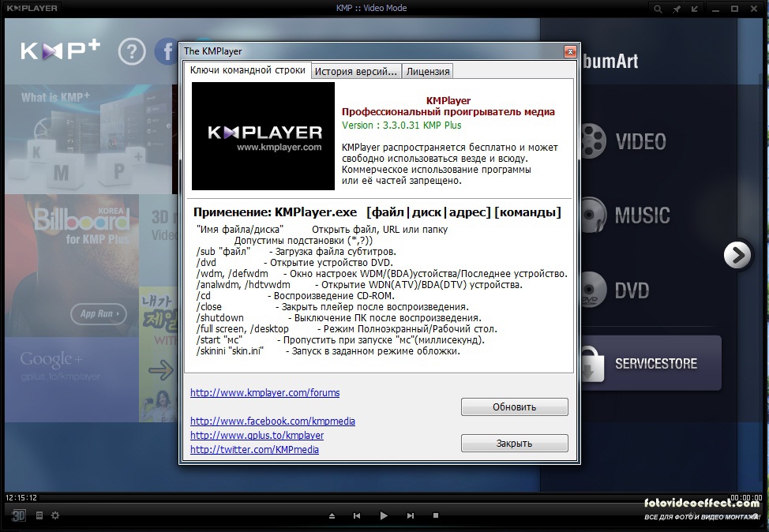Open the Billboard Korea for KMP Plus banner
The height and width of the screenshot is (532, 769).
72,265
